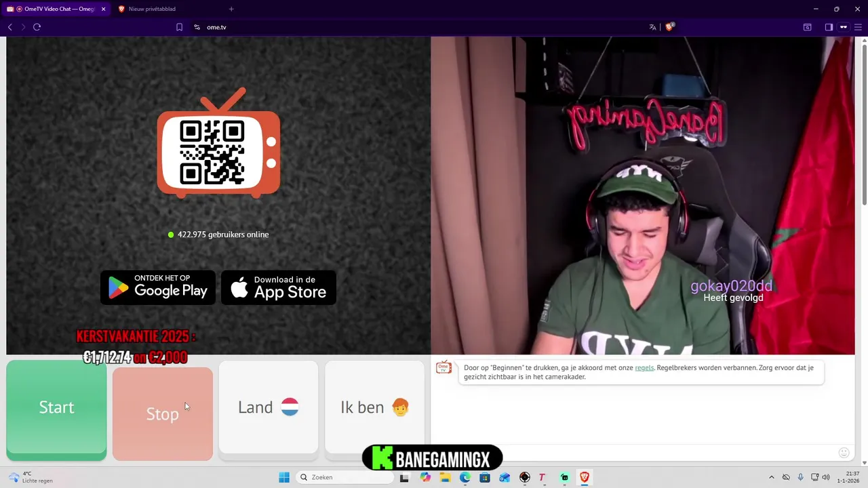868x488 pixels.
Task: Open the green robot-face app icon in the taskbar
Action: coord(564,477)
